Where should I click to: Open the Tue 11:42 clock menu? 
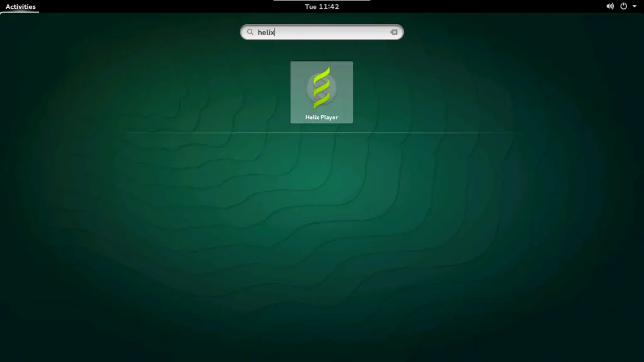tap(322, 6)
